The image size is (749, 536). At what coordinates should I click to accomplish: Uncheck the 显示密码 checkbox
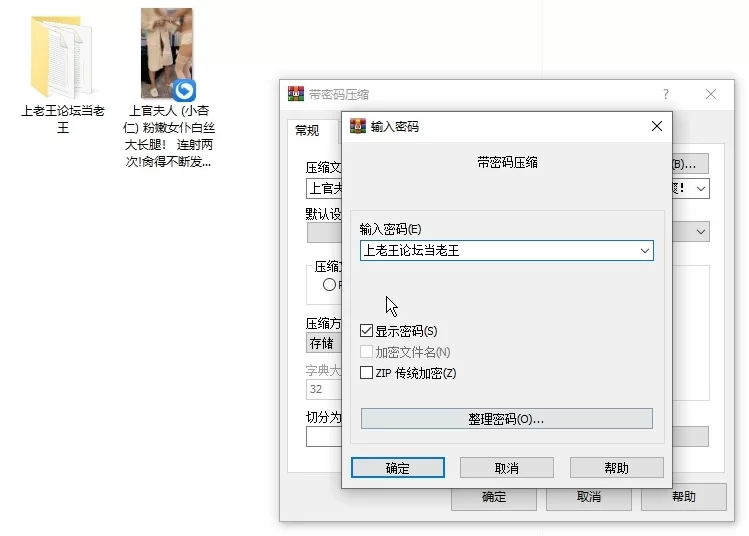(x=366, y=331)
